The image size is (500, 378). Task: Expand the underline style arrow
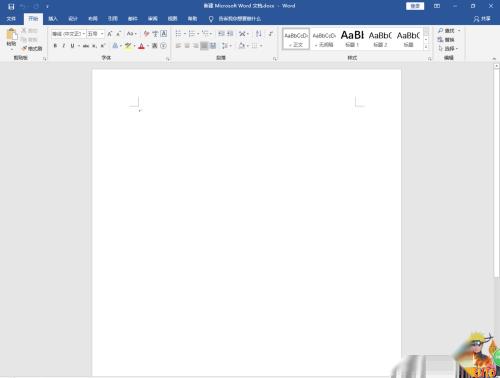(79, 46)
